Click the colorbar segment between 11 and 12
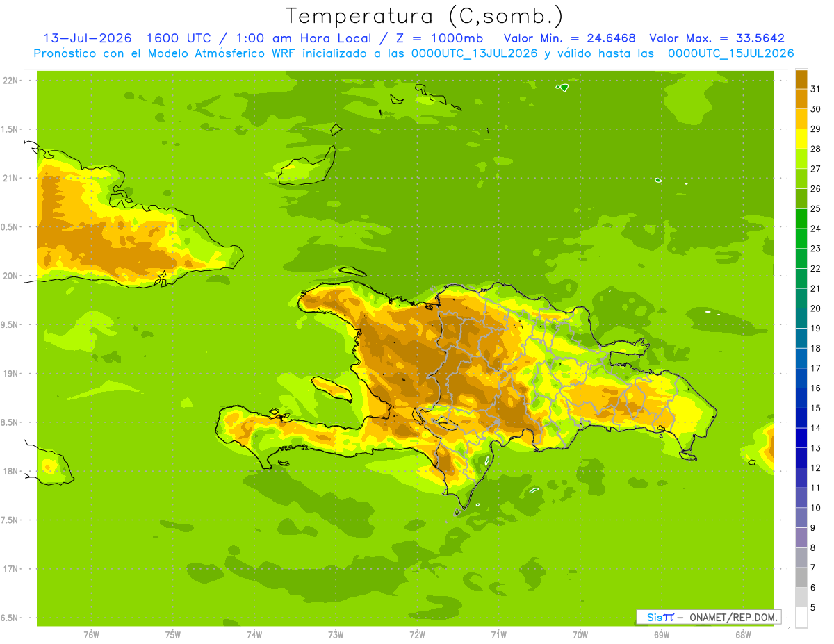Screen dimensions: 834x644 pos(801,478)
